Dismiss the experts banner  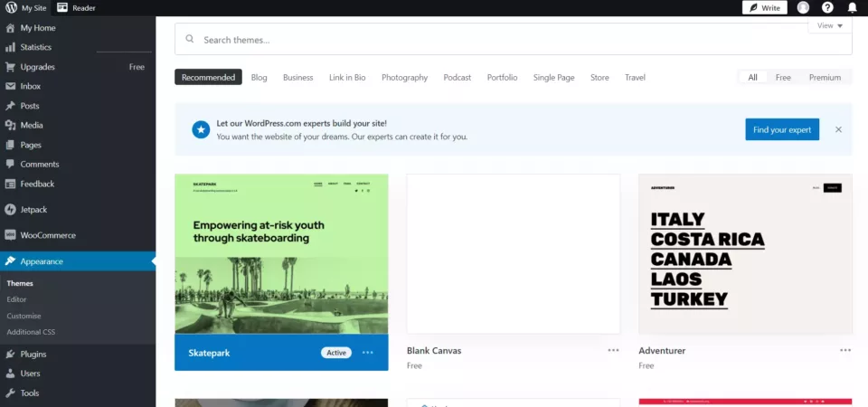839,129
